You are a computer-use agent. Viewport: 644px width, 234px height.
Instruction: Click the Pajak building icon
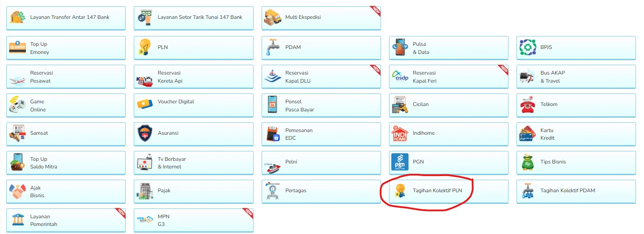145,192
